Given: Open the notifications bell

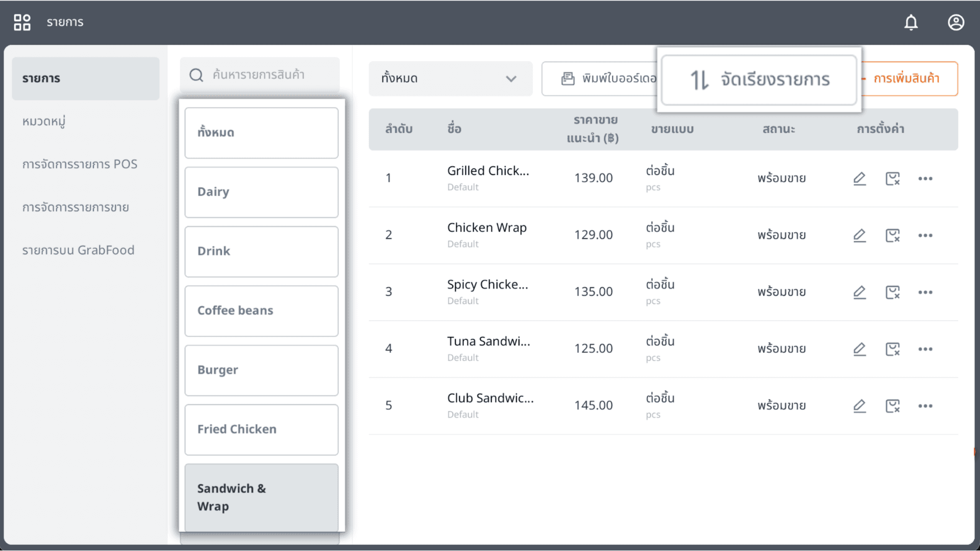Looking at the screenshot, I should click(911, 22).
